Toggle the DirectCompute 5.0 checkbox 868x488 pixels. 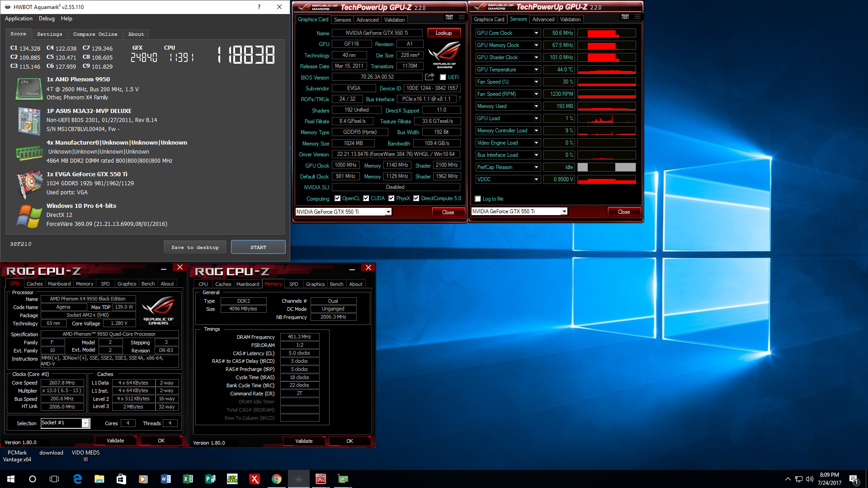click(416, 198)
